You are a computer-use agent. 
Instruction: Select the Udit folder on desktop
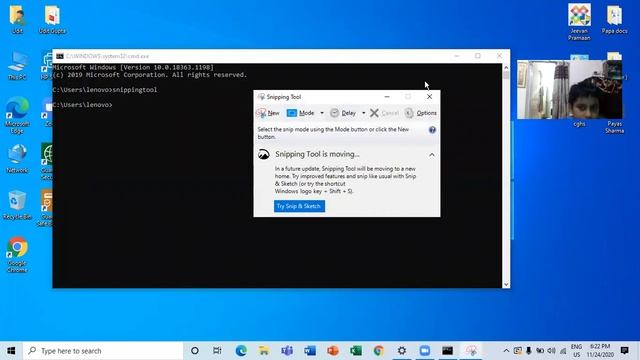[17, 19]
